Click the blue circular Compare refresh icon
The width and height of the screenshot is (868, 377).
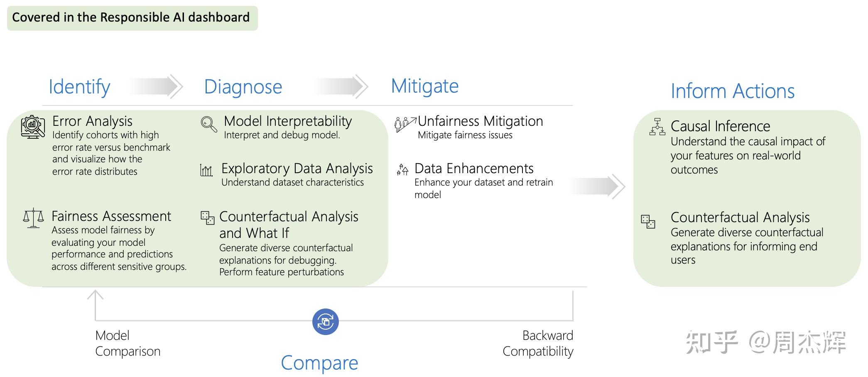pyautogui.click(x=325, y=322)
